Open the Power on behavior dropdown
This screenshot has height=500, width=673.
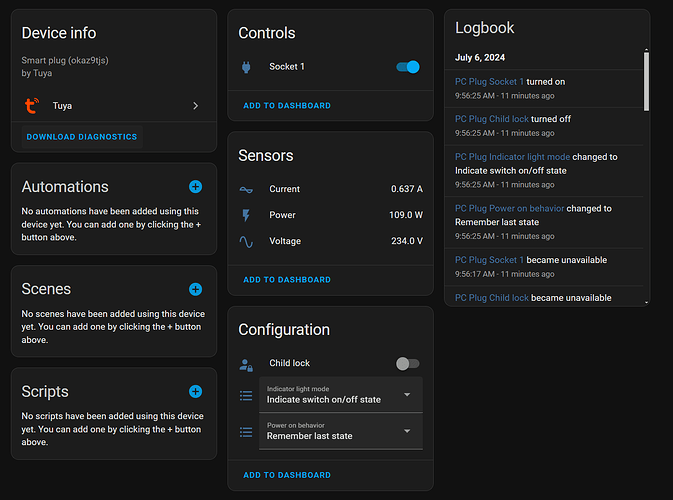pos(340,431)
